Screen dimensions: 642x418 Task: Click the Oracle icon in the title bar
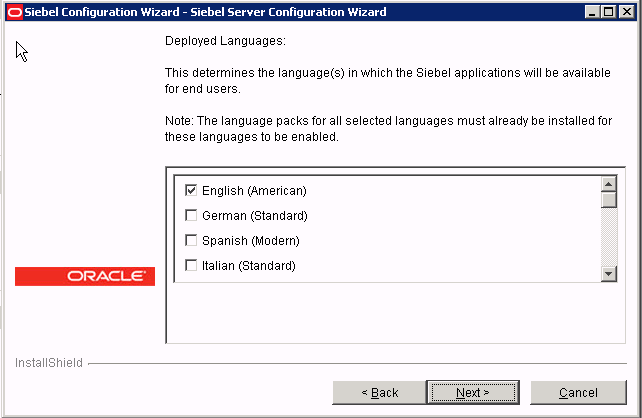tap(15, 12)
